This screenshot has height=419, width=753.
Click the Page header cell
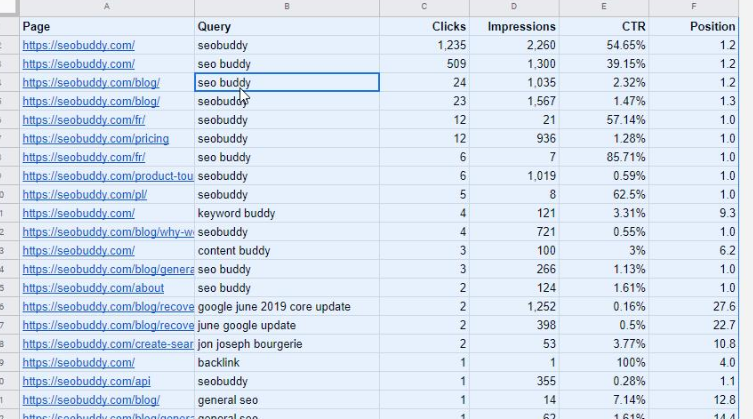(107, 26)
